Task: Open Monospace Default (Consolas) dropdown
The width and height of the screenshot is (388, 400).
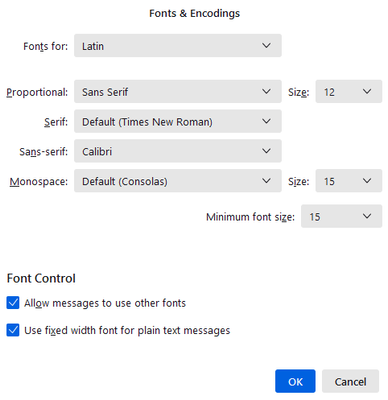Action: 178,181
